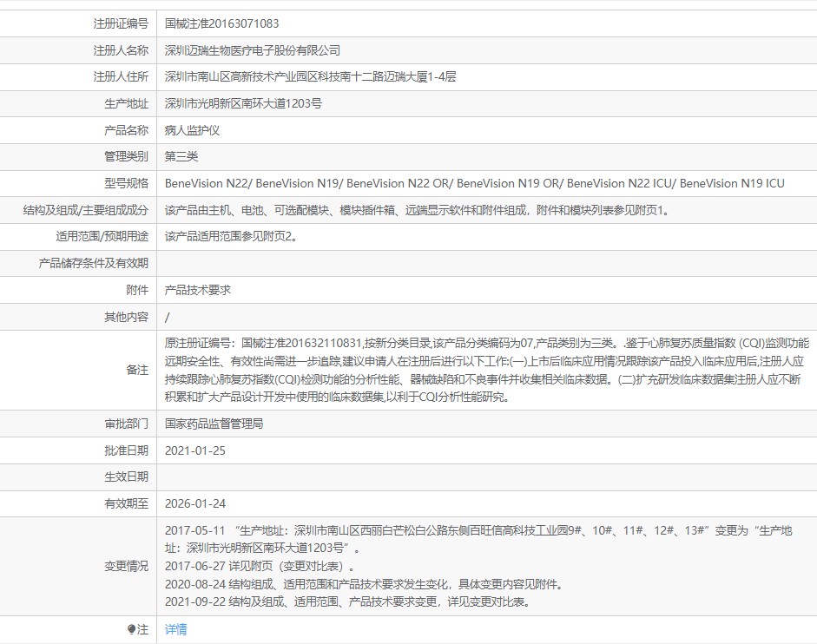817x644 pixels.
Task: Select attachment value 产品技术要求
Action: point(197,290)
